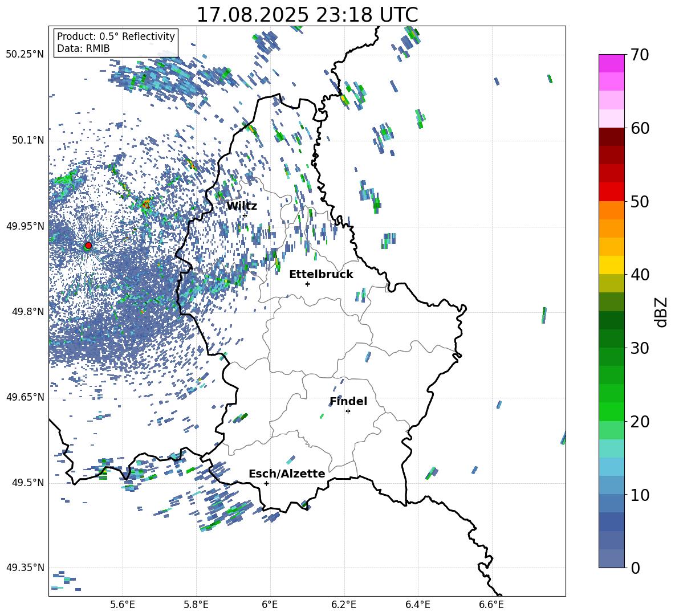
Task: Click the 6°E longitude tick label
Action: (270, 605)
